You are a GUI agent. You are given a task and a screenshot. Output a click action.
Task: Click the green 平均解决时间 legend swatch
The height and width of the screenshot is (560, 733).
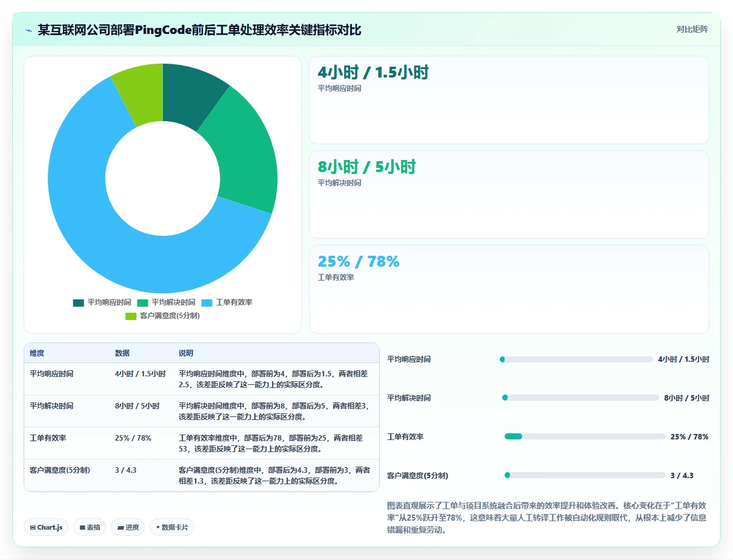click(x=142, y=302)
